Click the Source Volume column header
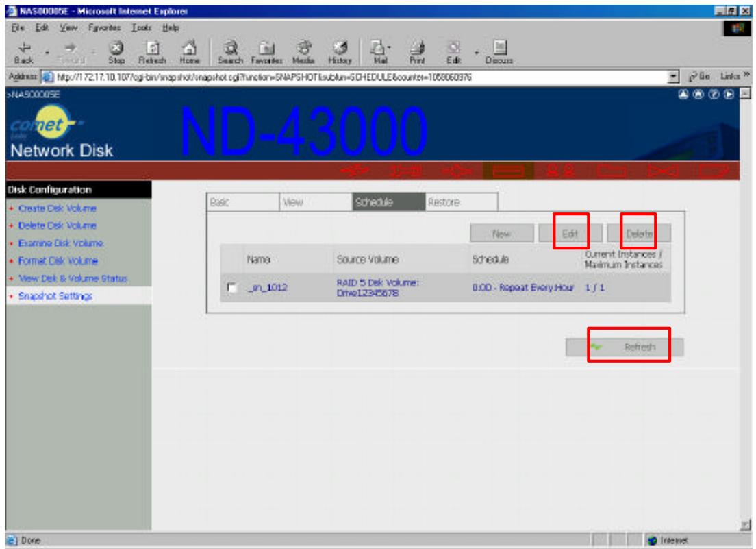 [x=368, y=260]
